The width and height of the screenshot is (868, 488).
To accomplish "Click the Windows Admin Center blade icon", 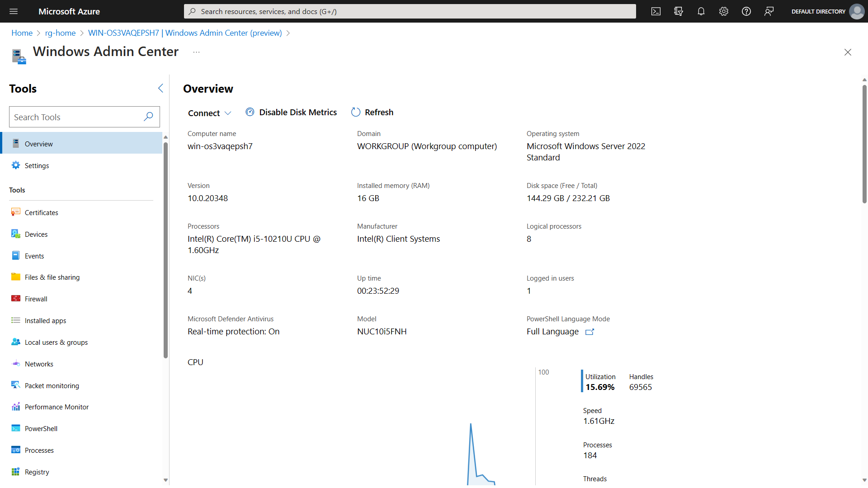I will click(19, 56).
